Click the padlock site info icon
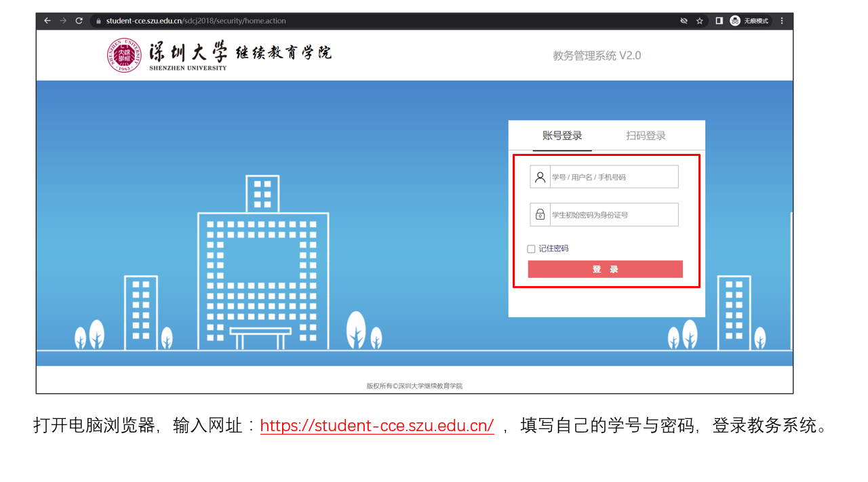 pyautogui.click(x=98, y=21)
